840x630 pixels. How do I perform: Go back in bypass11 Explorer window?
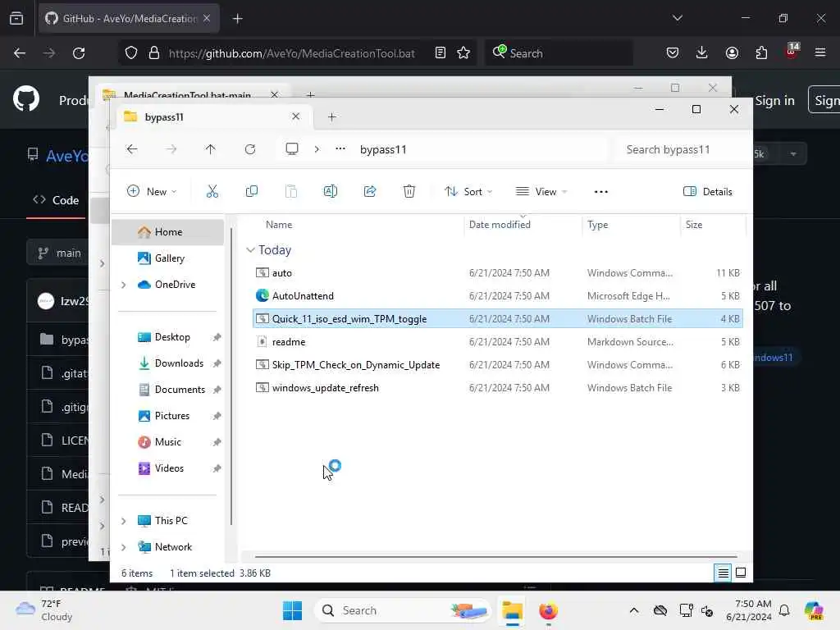pos(132,149)
